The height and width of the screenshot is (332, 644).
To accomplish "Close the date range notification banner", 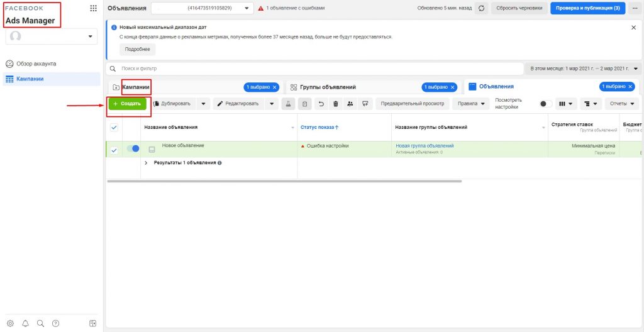I will click(x=633, y=28).
